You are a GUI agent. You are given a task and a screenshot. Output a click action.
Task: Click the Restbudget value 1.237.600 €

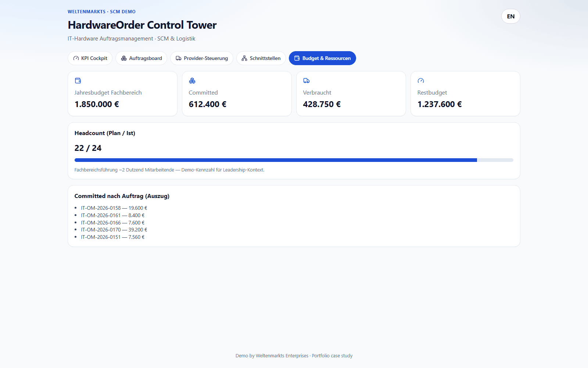440,104
